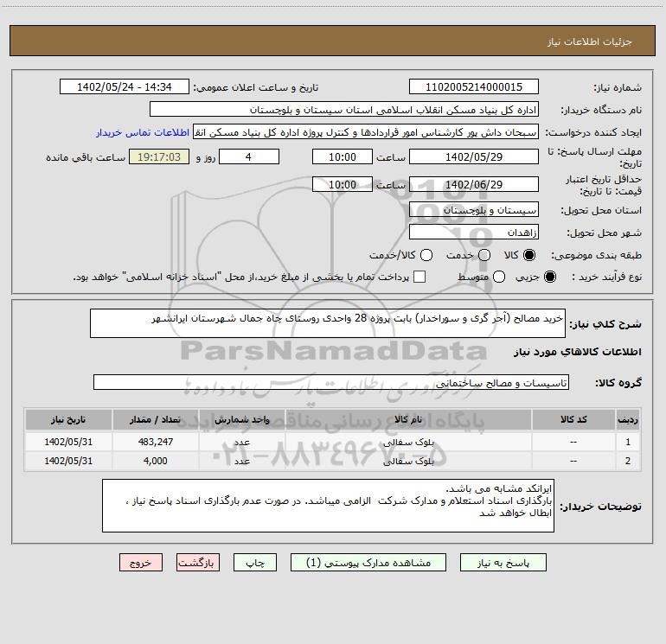Viewport: 666px width, 644px height.
Task: Click the remaining time field 19:17:03
Action: pos(159,156)
